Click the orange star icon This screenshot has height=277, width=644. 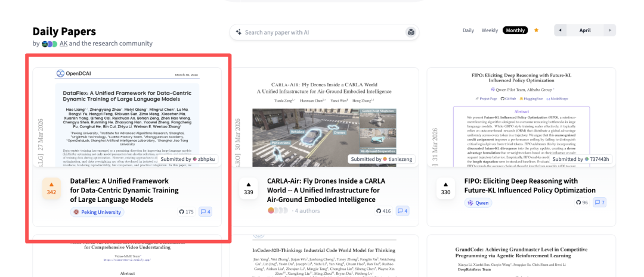[536, 30]
